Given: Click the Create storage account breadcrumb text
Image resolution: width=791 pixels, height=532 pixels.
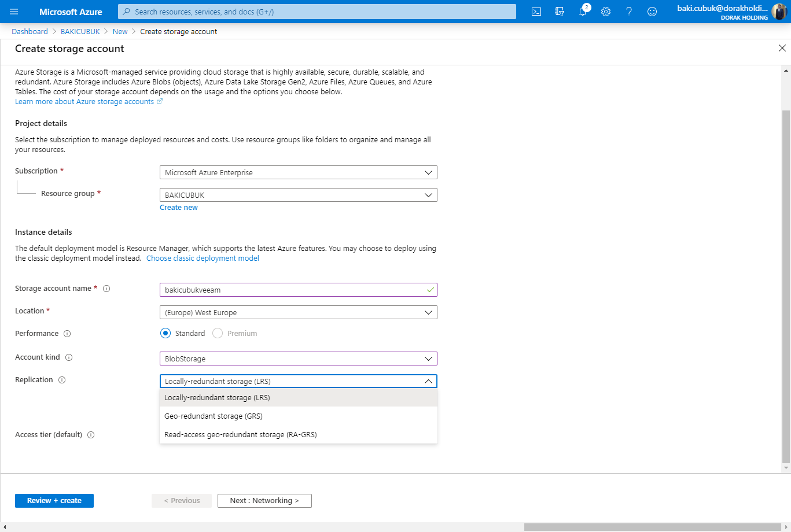Looking at the screenshot, I should point(179,32).
